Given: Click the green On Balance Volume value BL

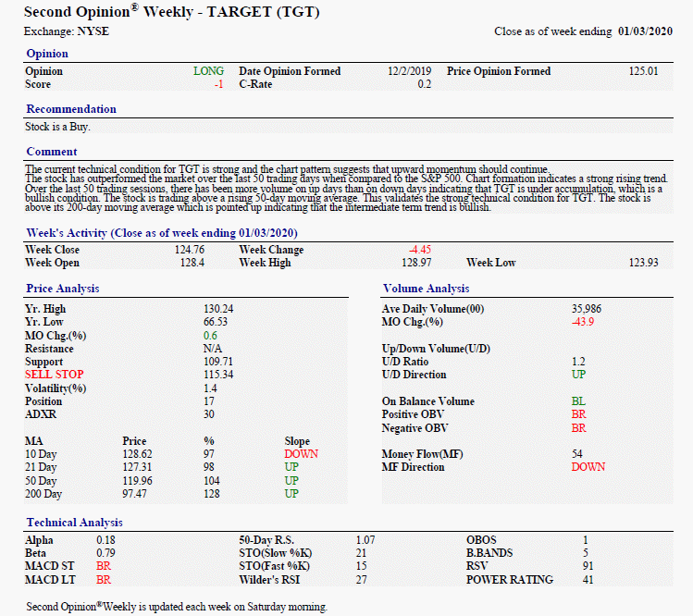Looking at the screenshot, I should (578, 401).
